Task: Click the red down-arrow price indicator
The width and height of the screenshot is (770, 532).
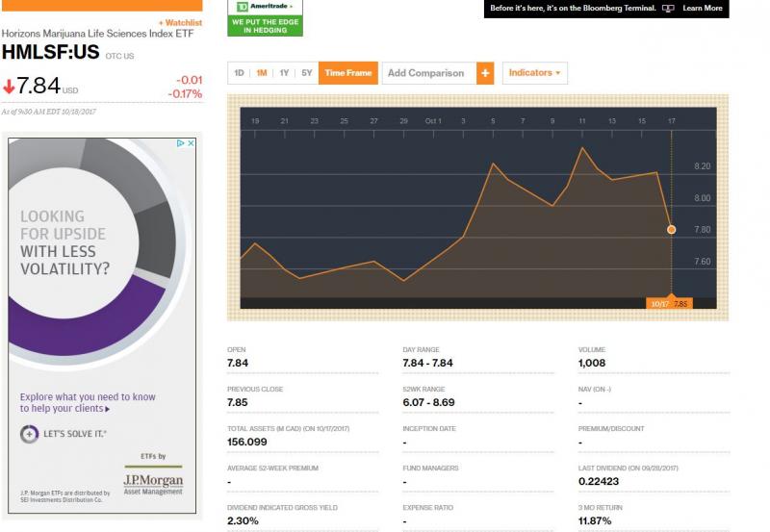Action: point(9,87)
